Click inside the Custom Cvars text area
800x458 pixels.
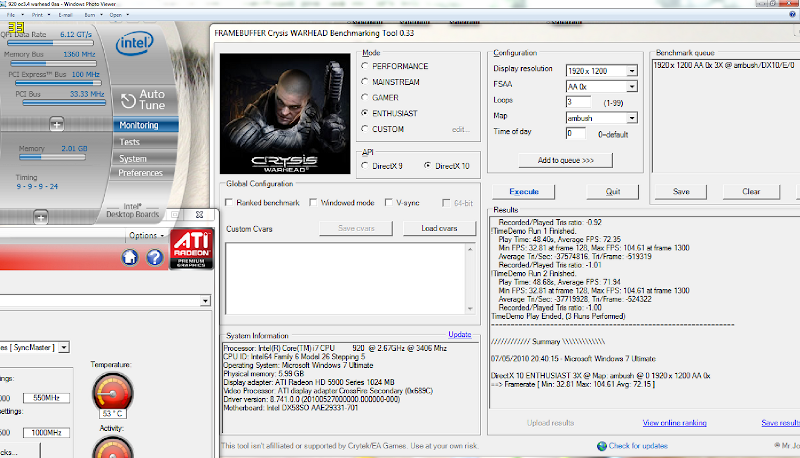[345, 278]
